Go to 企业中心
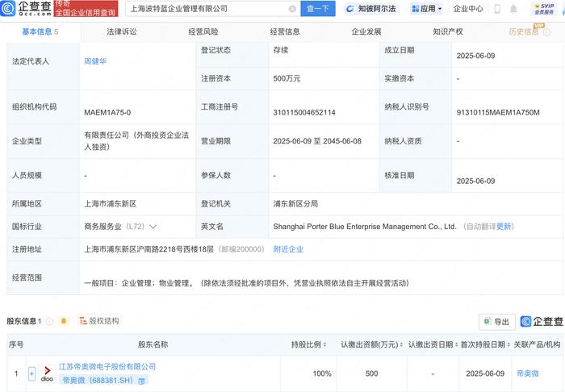The width and height of the screenshot is (565, 392). (x=468, y=9)
